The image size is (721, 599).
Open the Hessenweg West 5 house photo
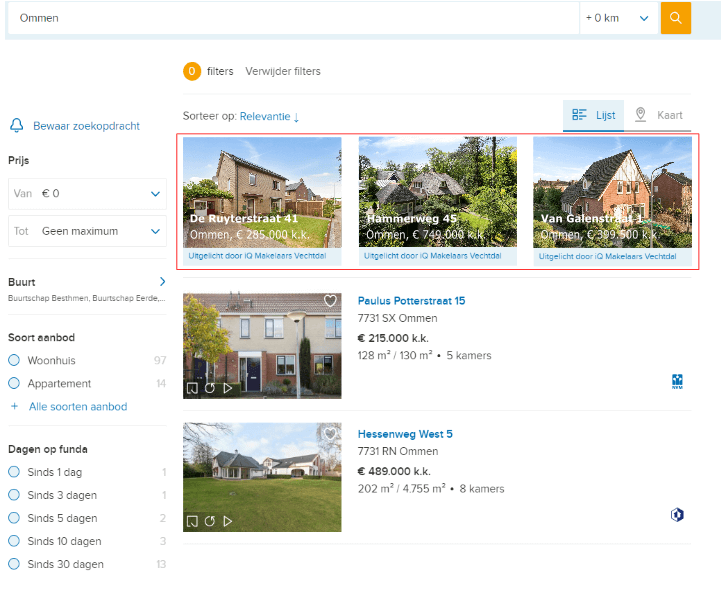262,477
